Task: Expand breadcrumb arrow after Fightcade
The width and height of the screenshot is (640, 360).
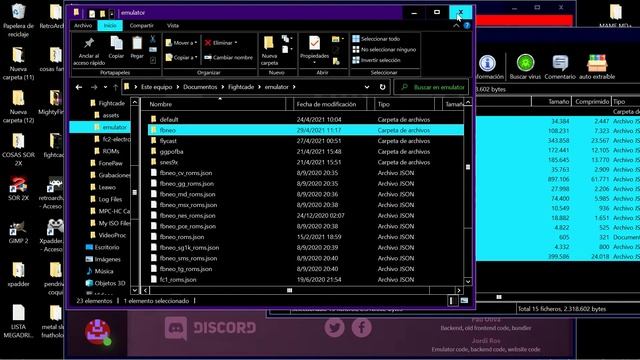Action: coord(259,87)
